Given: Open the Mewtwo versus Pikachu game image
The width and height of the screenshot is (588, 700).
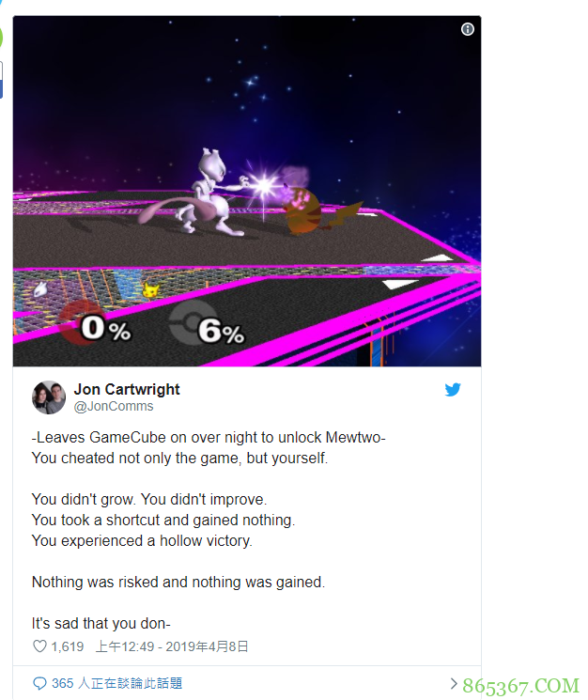Looking at the screenshot, I should (x=247, y=191).
